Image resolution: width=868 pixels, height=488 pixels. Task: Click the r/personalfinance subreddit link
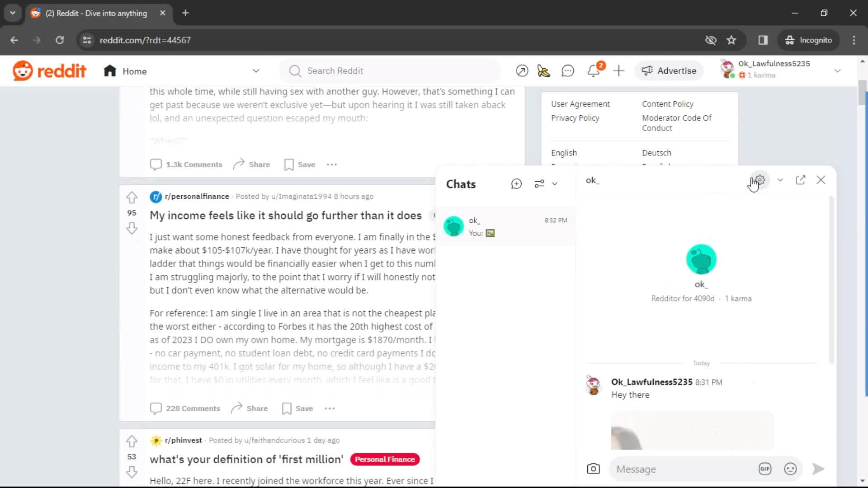197,196
